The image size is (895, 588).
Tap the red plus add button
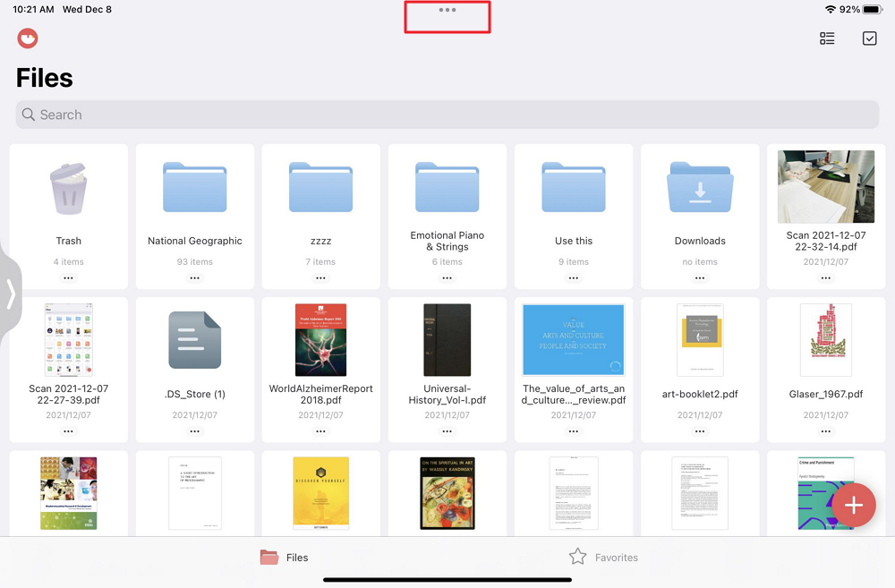tap(853, 506)
